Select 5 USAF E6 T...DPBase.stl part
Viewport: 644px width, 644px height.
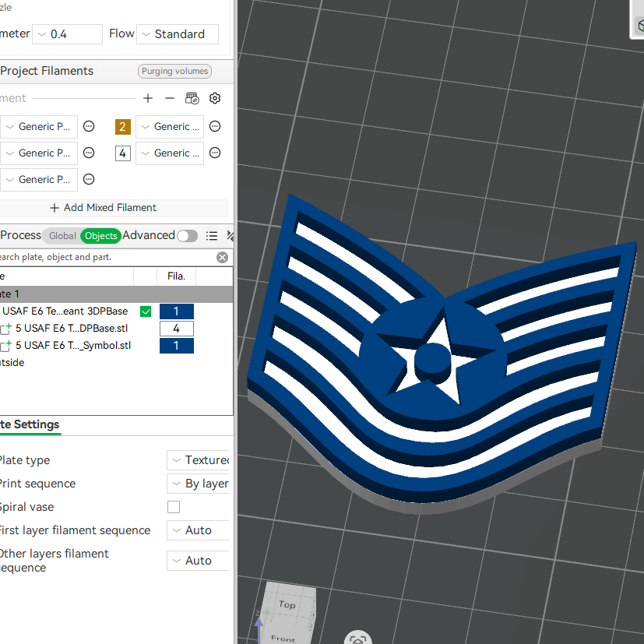click(x=72, y=329)
